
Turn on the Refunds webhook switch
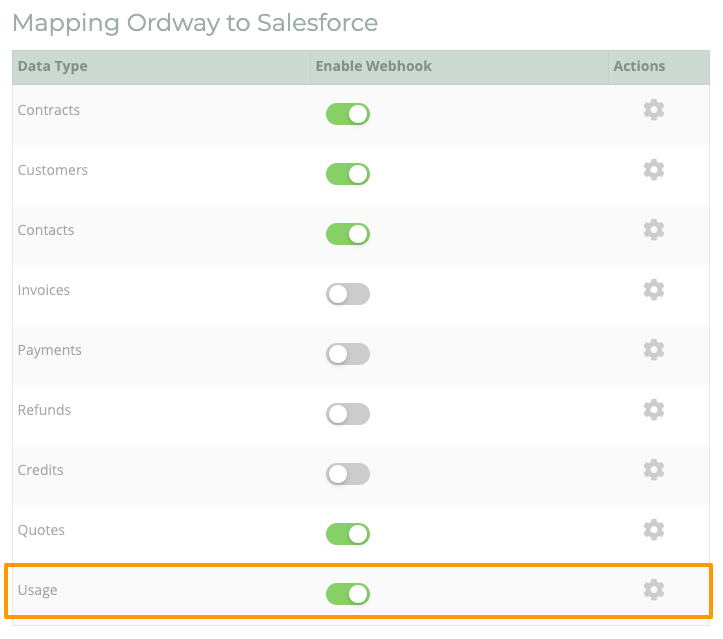pos(348,414)
